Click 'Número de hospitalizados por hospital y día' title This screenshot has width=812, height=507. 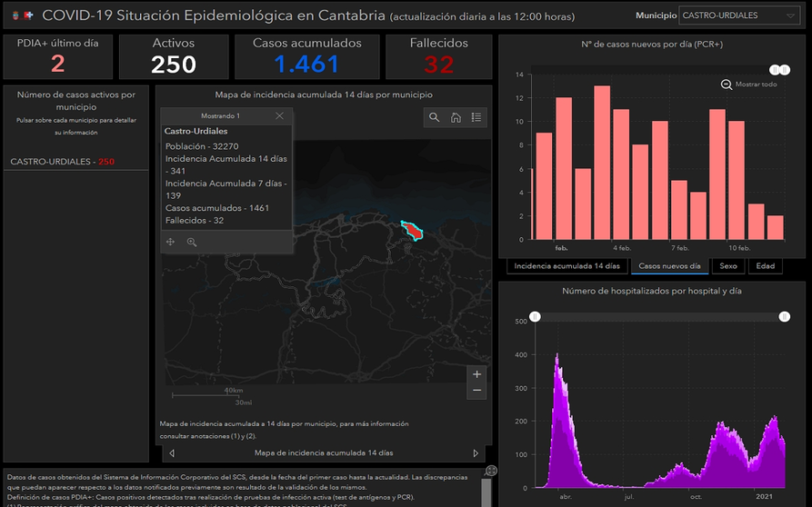[651, 291]
